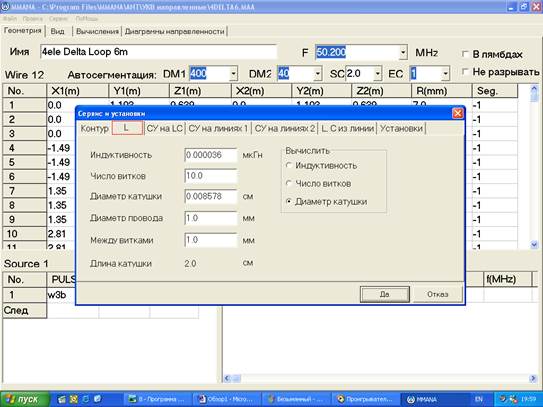This screenshot has width=543, height=407.
Task: Switch to the Обзор1 - Micro... taskbar window
Action: coord(227,399)
